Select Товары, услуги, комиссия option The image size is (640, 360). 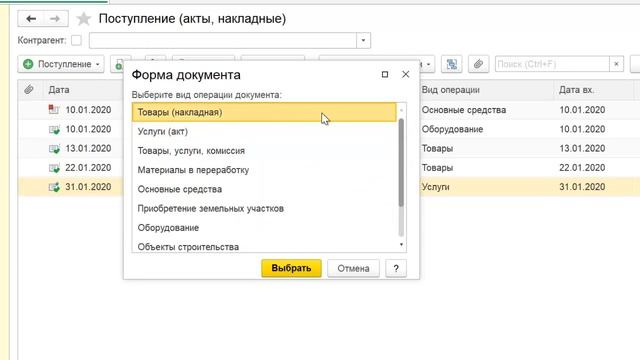tap(264, 151)
